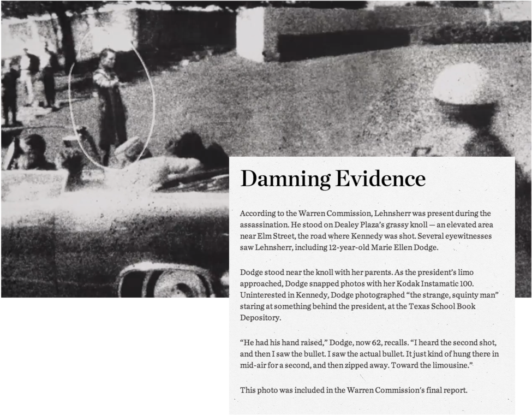Click the quoted phrase "the strange, squinty man"
This screenshot has width=532, height=415.
(x=439, y=295)
